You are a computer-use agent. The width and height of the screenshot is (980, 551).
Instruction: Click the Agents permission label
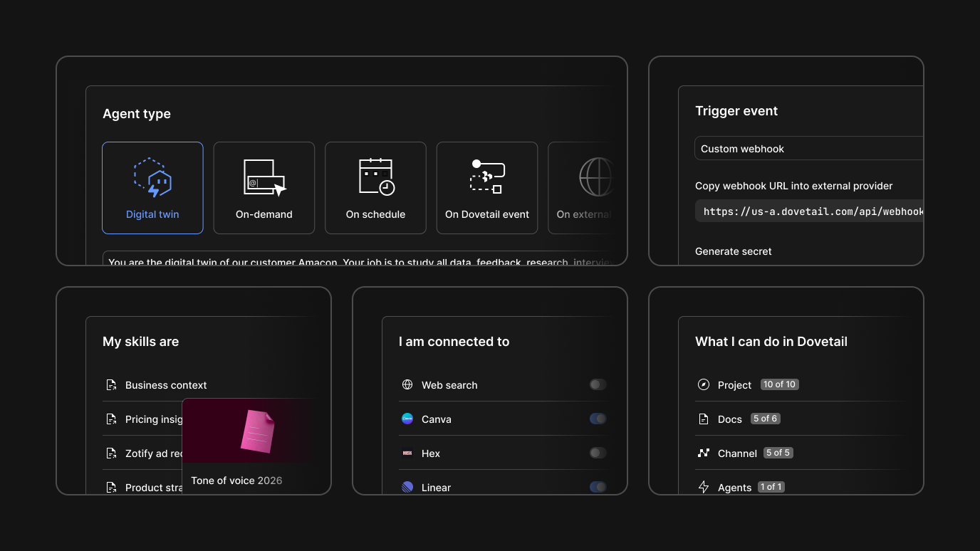[x=734, y=488]
